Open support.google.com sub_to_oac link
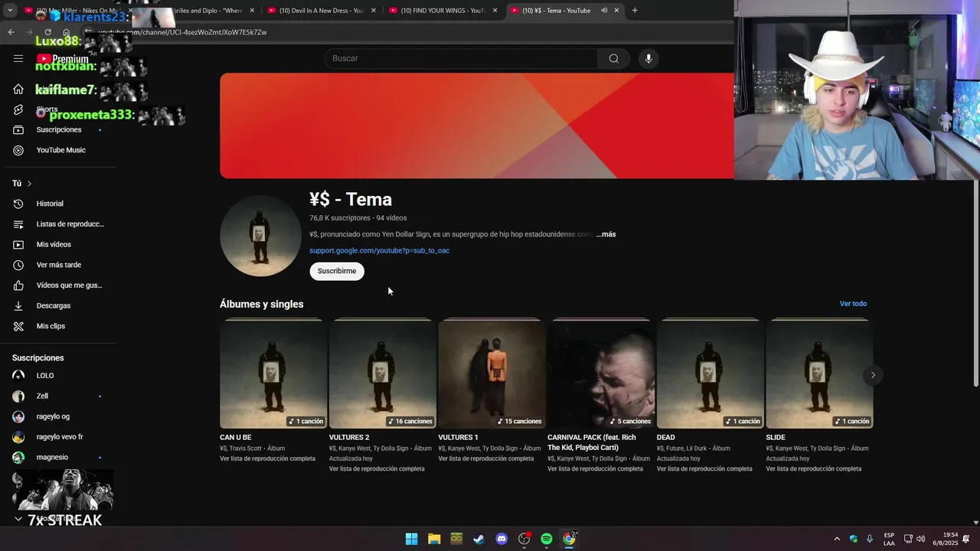The width and height of the screenshot is (980, 551). coord(379,250)
